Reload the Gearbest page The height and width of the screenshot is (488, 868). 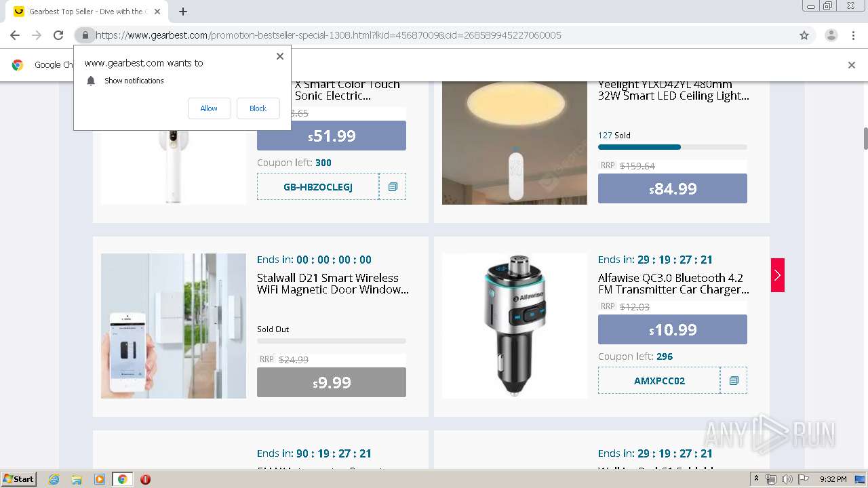pos(58,35)
